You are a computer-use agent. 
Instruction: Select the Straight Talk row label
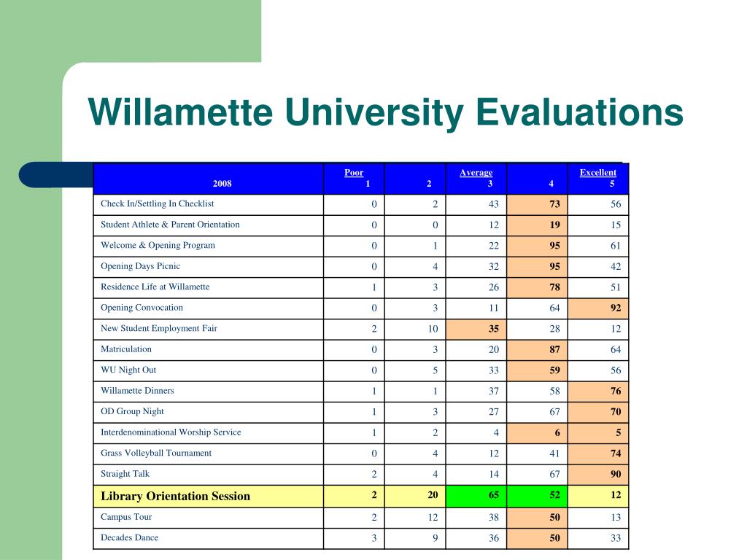[x=125, y=474]
